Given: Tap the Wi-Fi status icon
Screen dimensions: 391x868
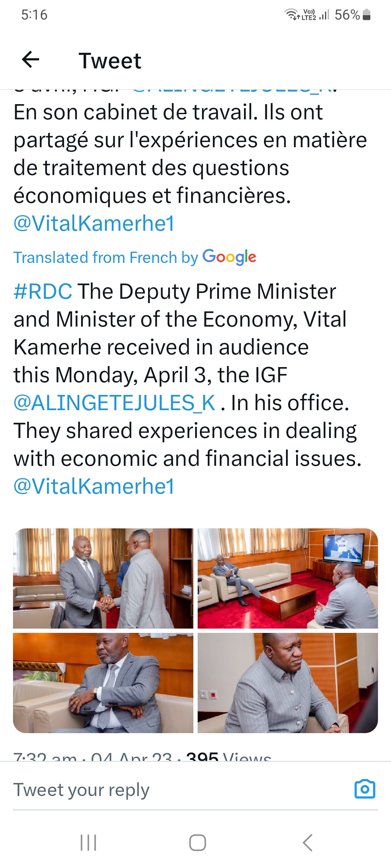Looking at the screenshot, I should pyautogui.click(x=291, y=14).
